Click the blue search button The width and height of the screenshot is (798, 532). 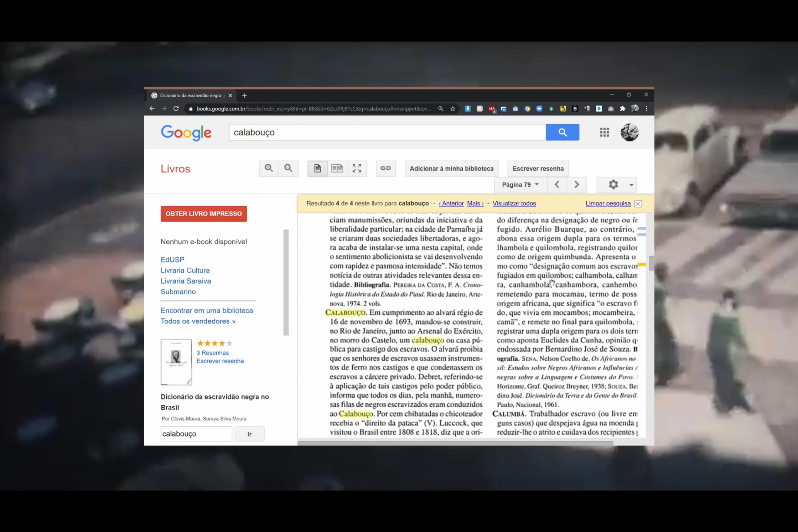(562, 132)
